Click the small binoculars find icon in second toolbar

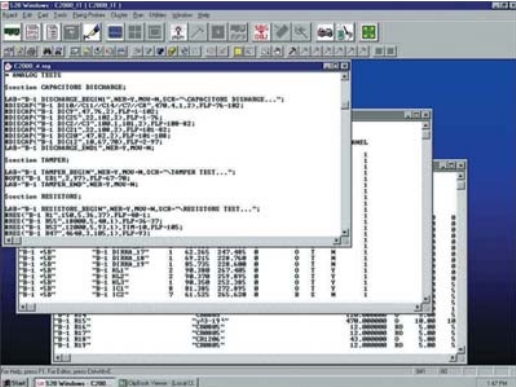coord(47,51)
